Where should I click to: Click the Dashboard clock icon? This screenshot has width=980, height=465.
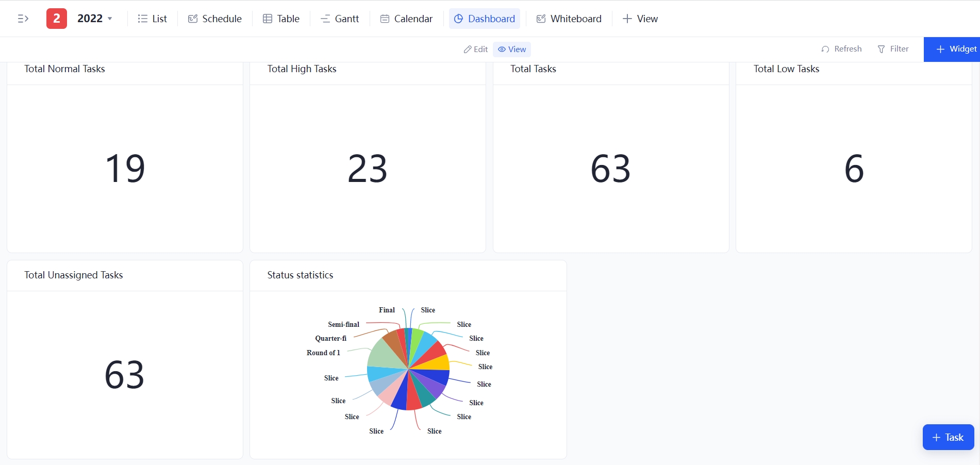459,19
